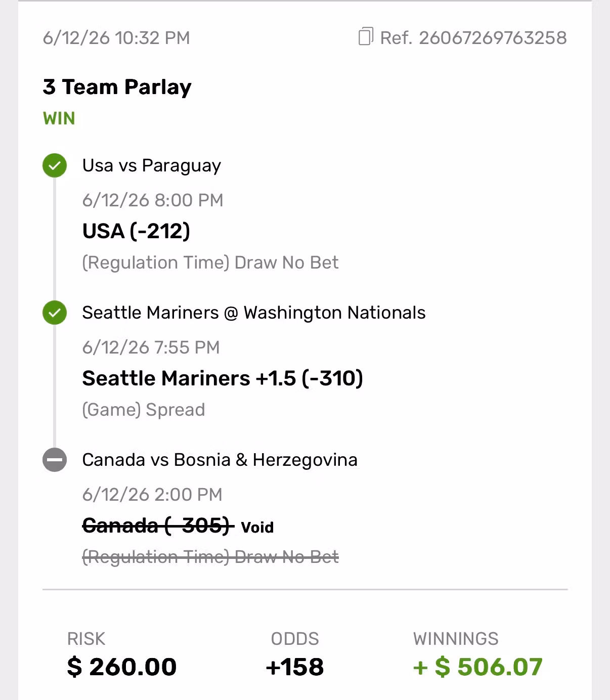The width and height of the screenshot is (610, 700).
Task: Open the Usa vs Paraguay matchup
Action: click(x=152, y=166)
